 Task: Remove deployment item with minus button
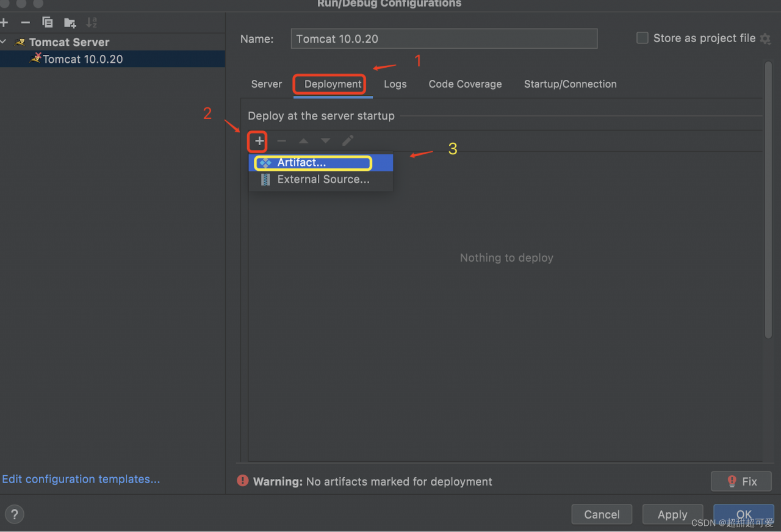pyautogui.click(x=281, y=141)
